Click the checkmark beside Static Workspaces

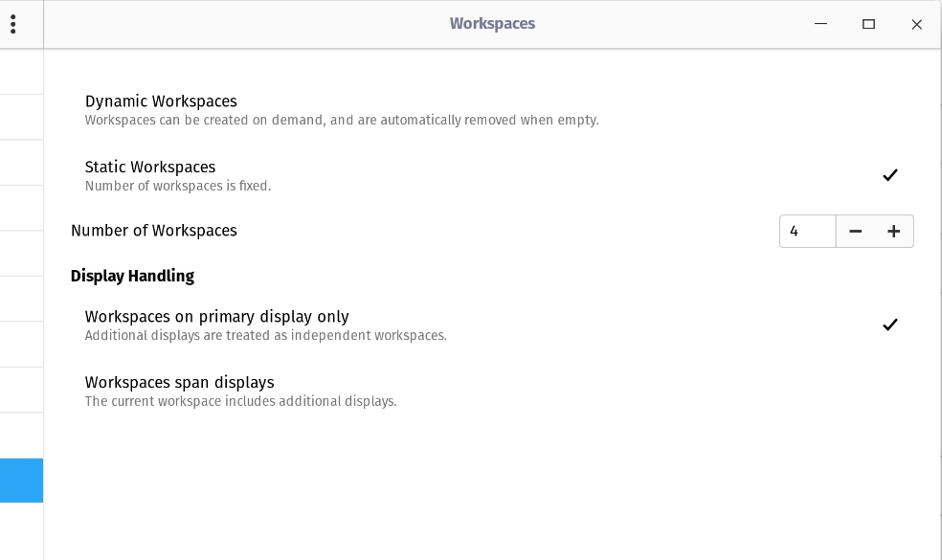[890, 175]
